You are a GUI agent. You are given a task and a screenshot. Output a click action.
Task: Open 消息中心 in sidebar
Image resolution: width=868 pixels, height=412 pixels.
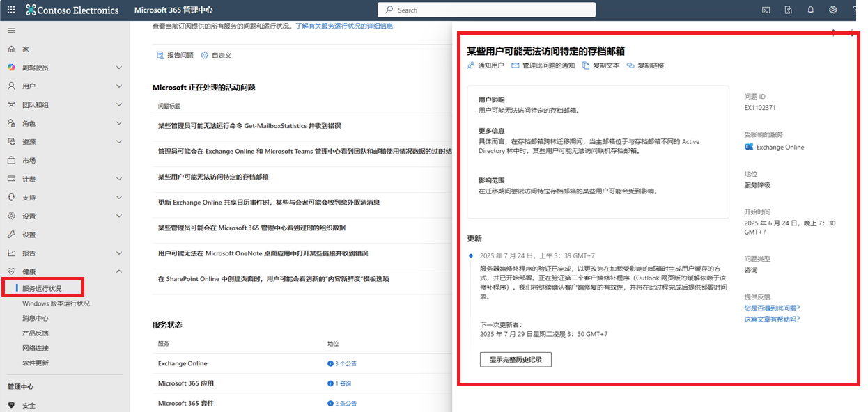pos(36,318)
